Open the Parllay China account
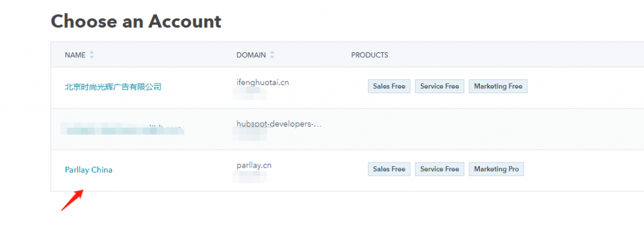This screenshot has width=644, height=245. 89,170
